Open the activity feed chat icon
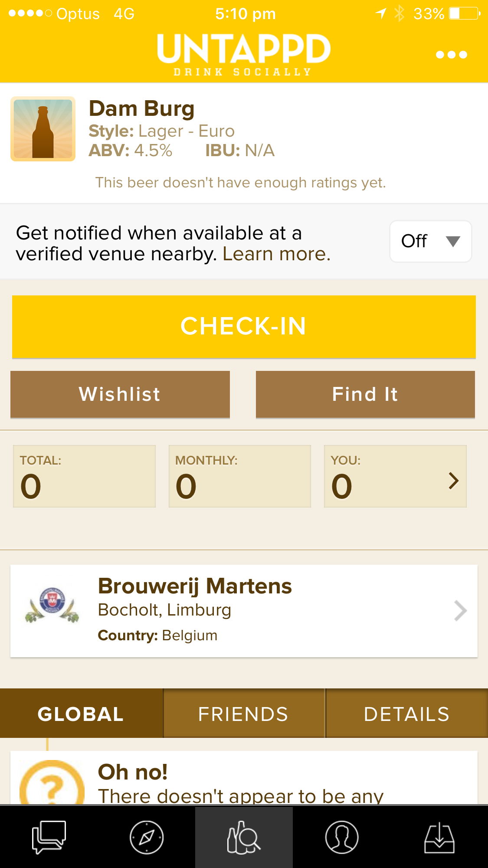The width and height of the screenshot is (488, 868). point(49,837)
